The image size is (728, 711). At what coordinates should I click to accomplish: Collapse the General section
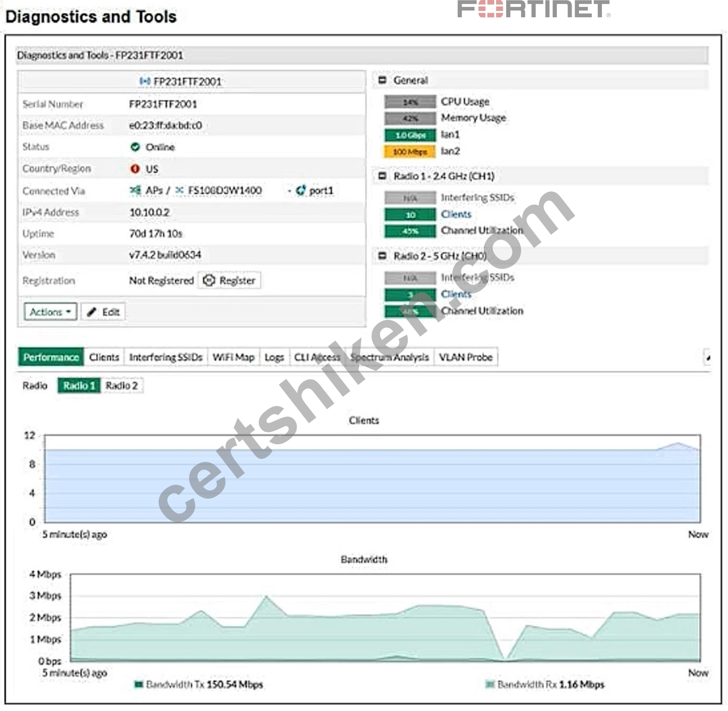tap(382, 80)
